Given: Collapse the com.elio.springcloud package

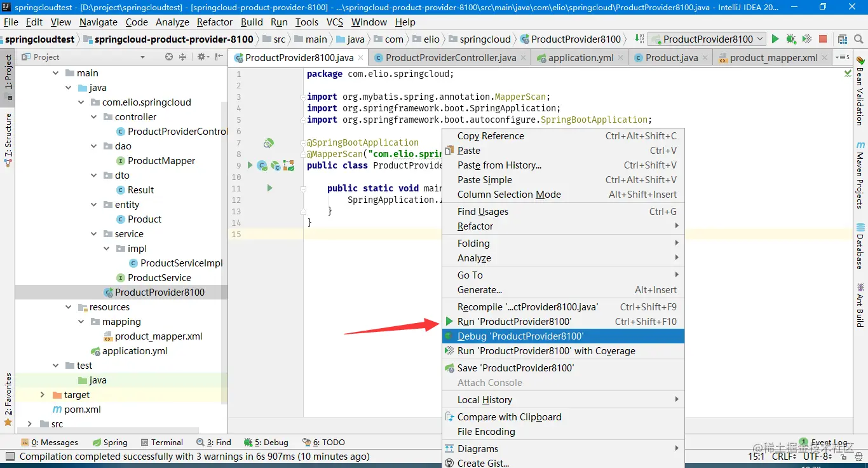Looking at the screenshot, I should [81, 102].
